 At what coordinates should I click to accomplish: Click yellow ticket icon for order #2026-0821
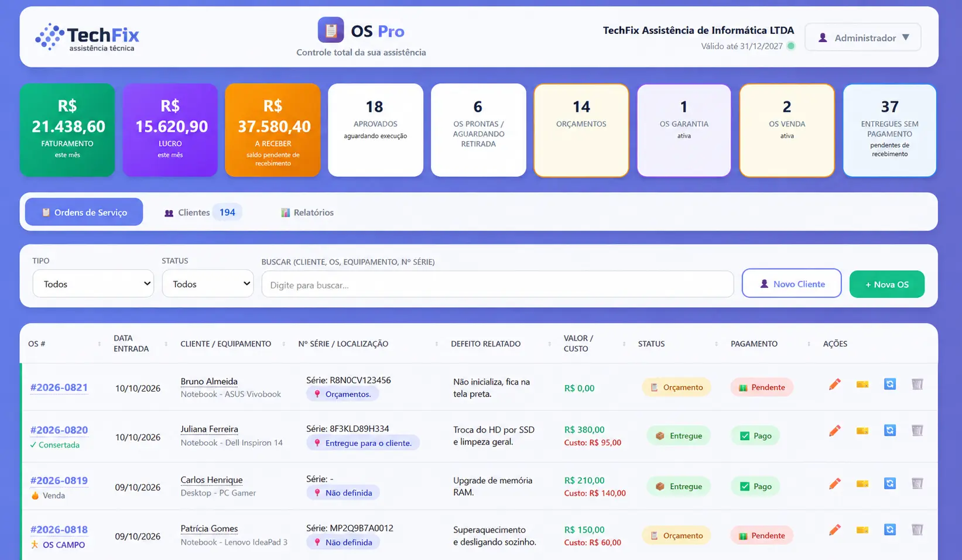[x=862, y=384]
